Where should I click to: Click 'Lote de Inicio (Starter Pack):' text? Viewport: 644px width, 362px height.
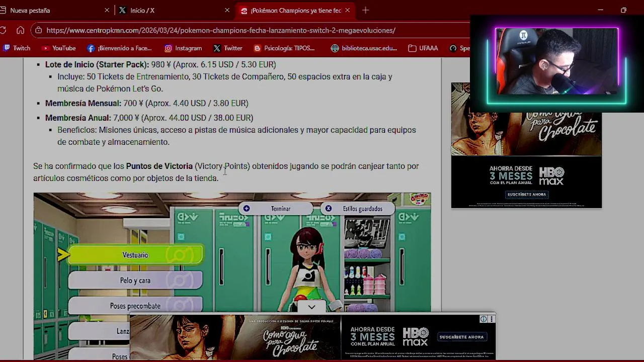[x=97, y=64]
